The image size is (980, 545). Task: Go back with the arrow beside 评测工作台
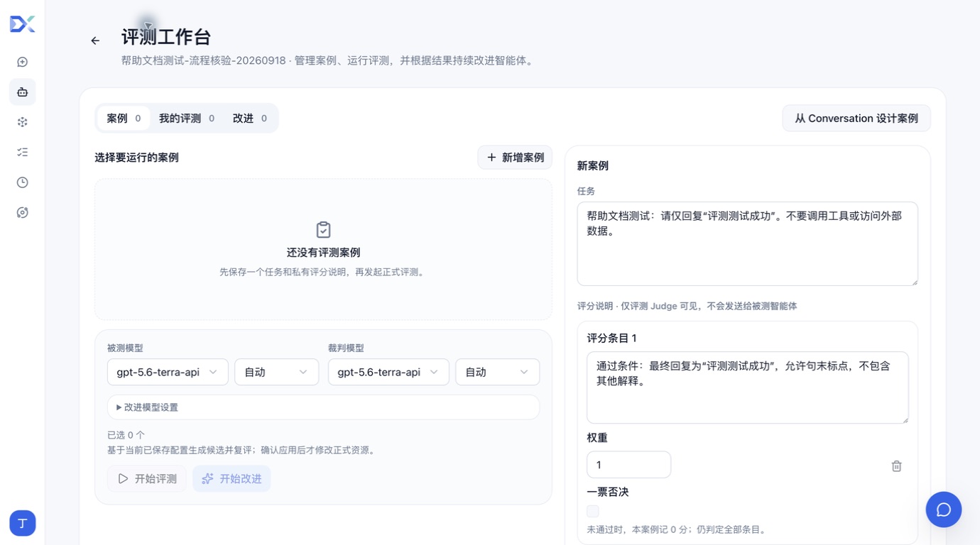click(95, 41)
